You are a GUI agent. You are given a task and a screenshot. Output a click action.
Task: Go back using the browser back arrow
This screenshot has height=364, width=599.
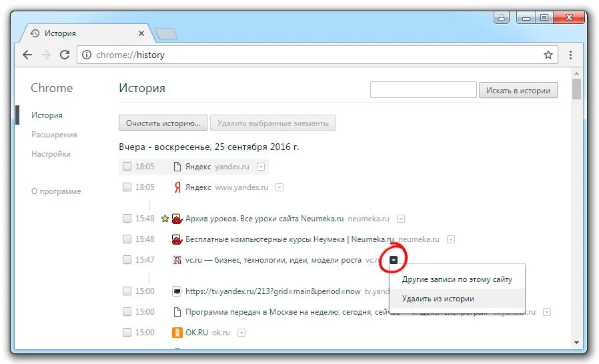[x=27, y=55]
